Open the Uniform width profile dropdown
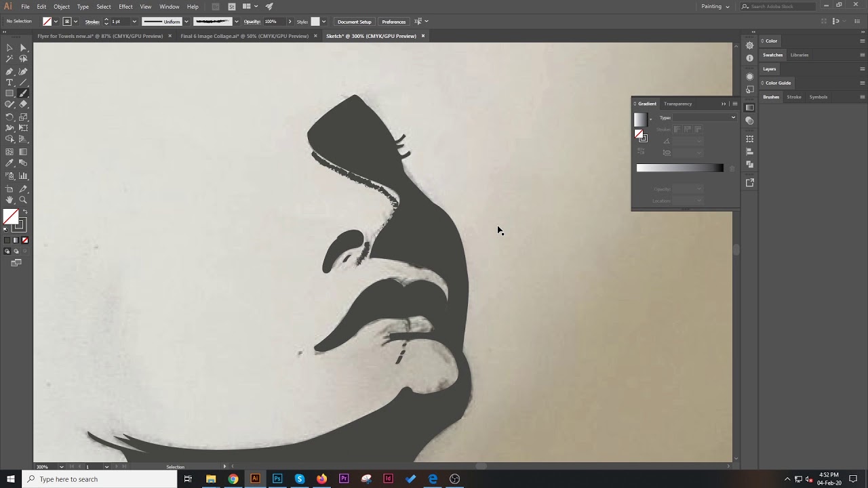868x488 pixels. 186,22
